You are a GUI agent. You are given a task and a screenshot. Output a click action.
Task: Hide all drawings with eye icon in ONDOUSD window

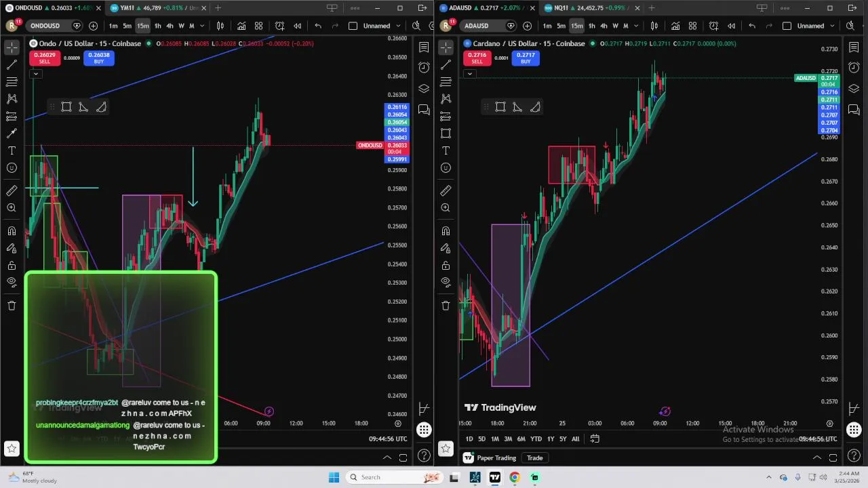[x=12, y=282]
